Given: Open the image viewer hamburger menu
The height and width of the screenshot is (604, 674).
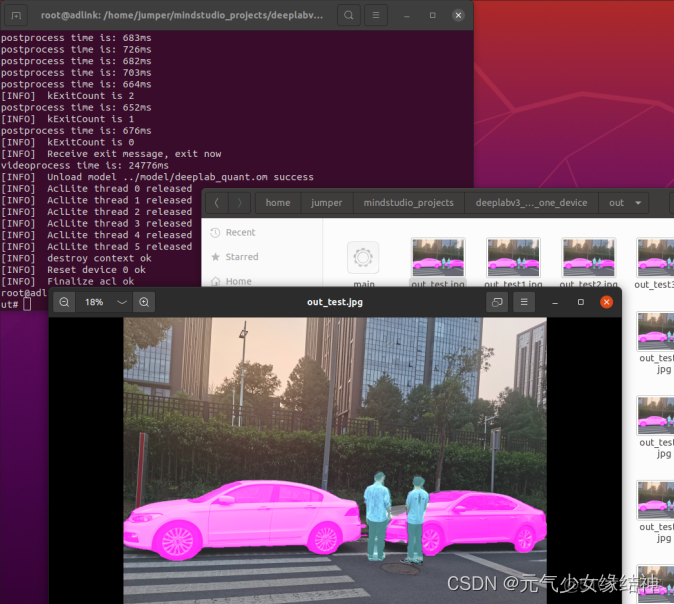Looking at the screenshot, I should click(x=524, y=302).
